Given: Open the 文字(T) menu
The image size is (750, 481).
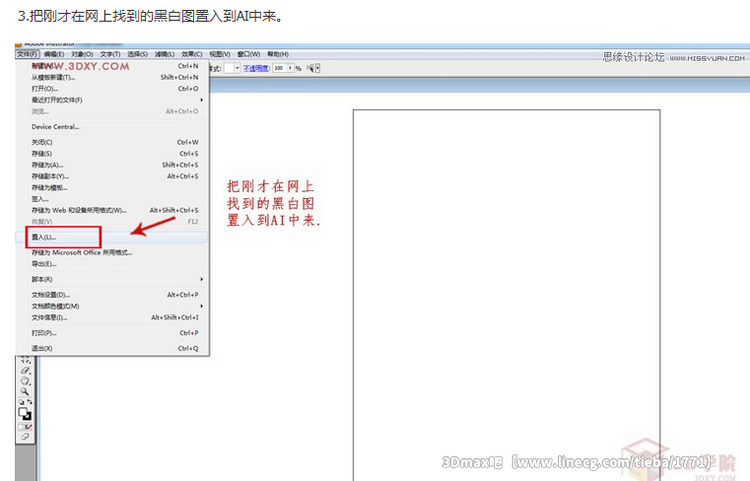Looking at the screenshot, I should [110, 54].
